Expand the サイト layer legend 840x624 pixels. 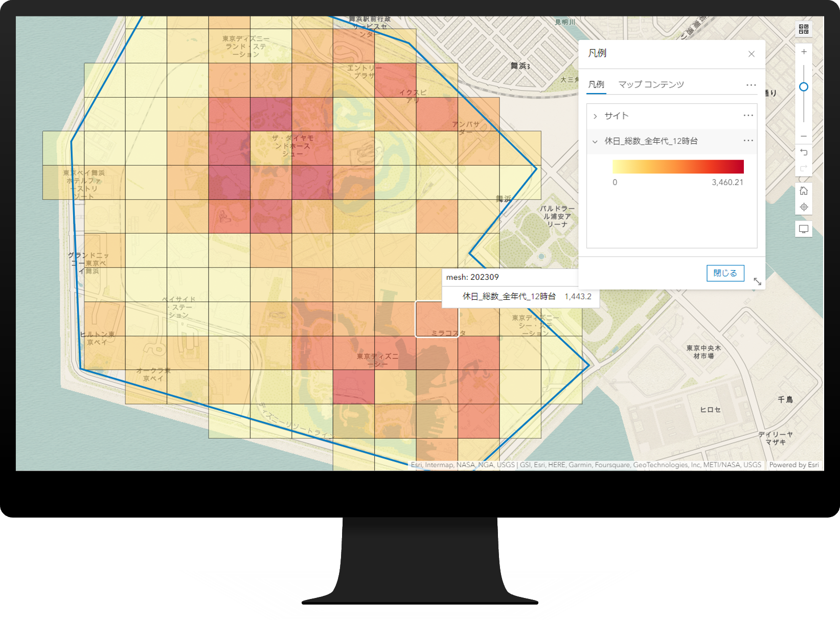pos(595,116)
